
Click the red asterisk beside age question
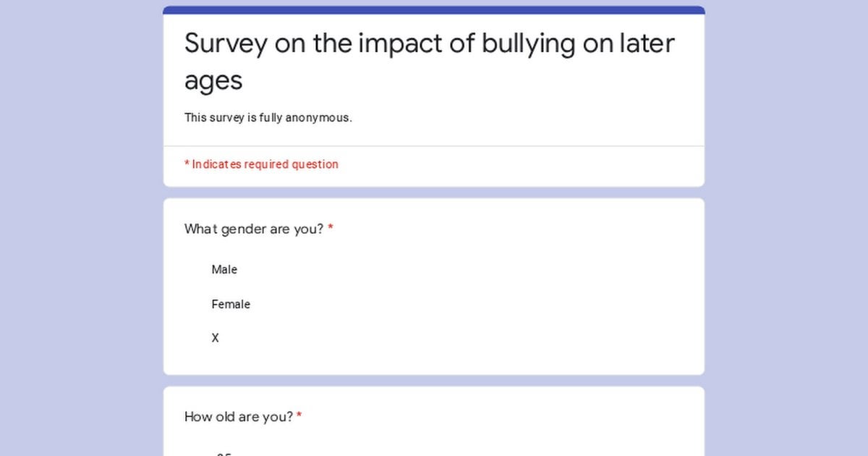pyautogui.click(x=299, y=417)
